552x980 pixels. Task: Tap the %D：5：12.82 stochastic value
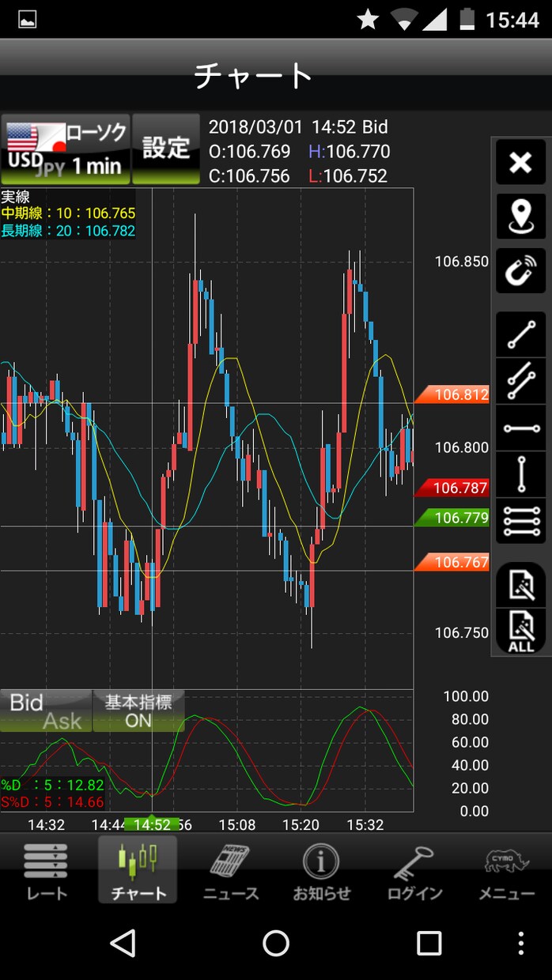point(52,785)
